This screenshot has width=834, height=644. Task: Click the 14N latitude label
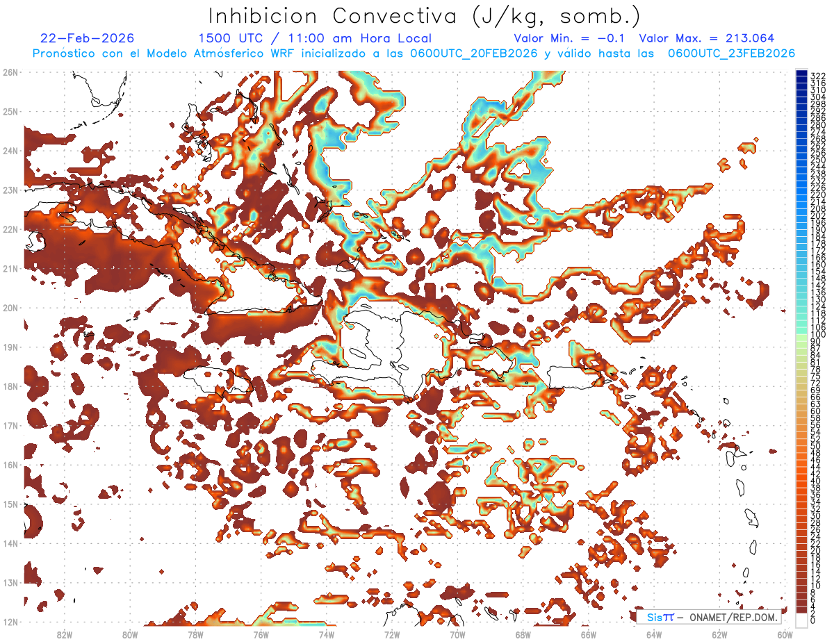[x=10, y=543]
